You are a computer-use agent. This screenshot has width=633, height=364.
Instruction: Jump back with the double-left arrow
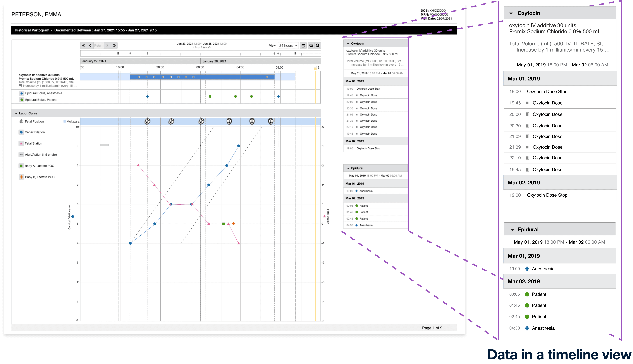coord(83,46)
